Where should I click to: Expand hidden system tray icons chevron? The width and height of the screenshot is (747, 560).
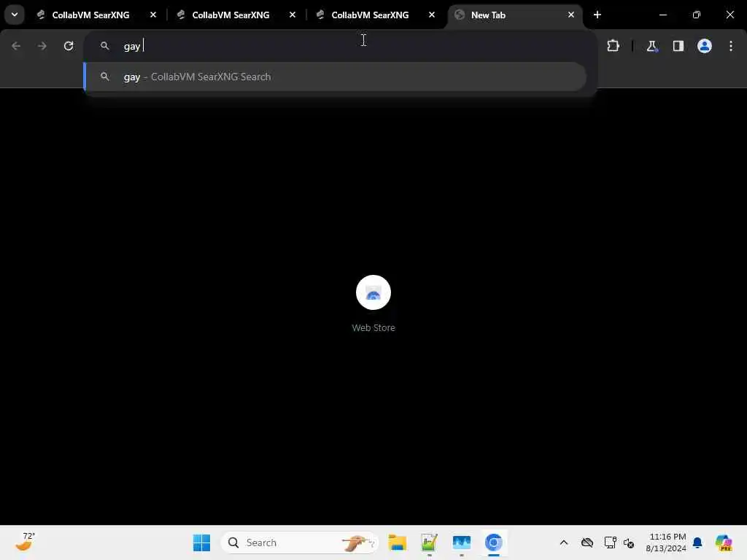564,542
